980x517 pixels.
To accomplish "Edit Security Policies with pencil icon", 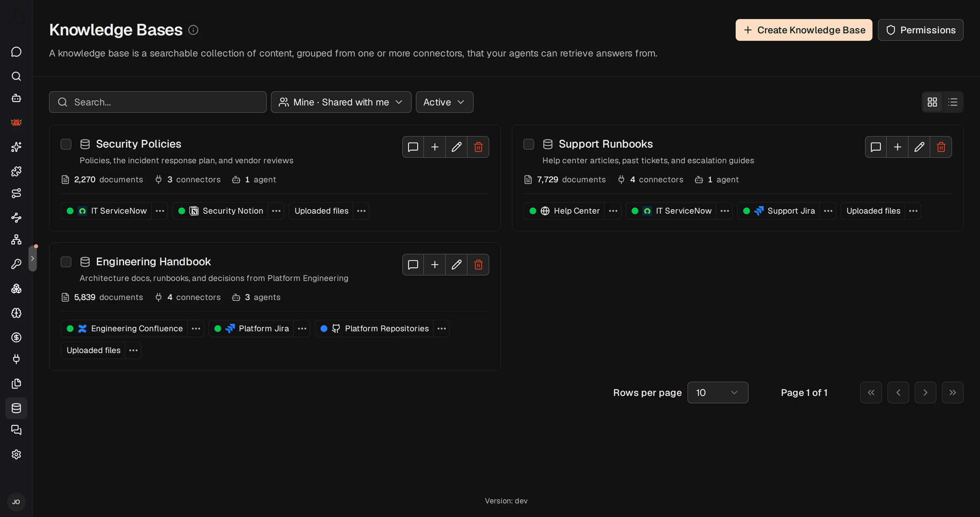I will (x=457, y=147).
